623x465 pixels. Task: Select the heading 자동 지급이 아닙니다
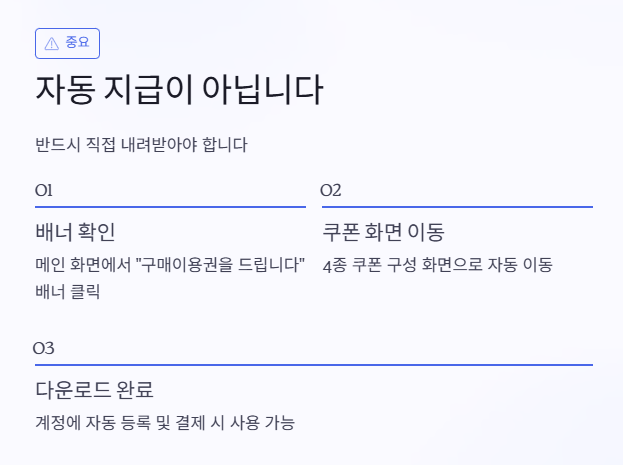pos(179,90)
